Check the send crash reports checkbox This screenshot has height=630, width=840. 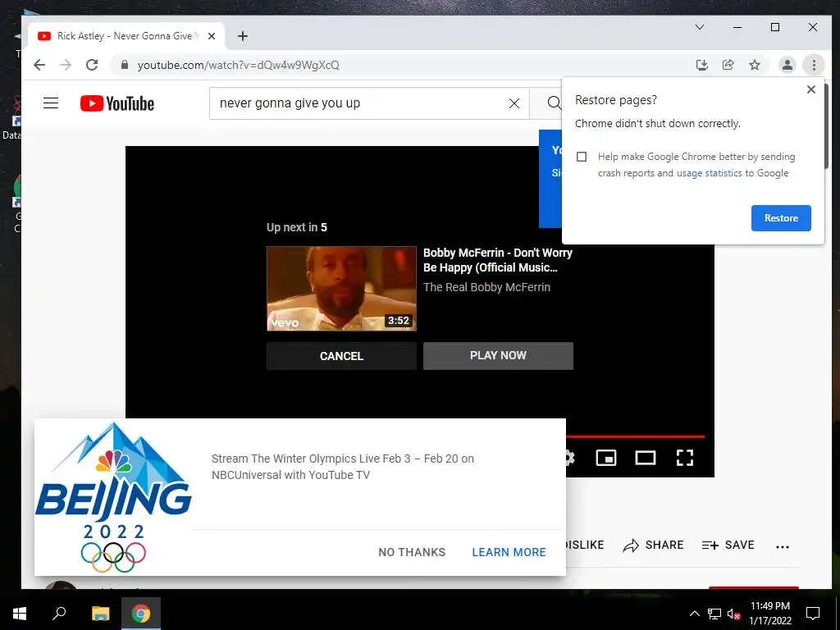(582, 157)
